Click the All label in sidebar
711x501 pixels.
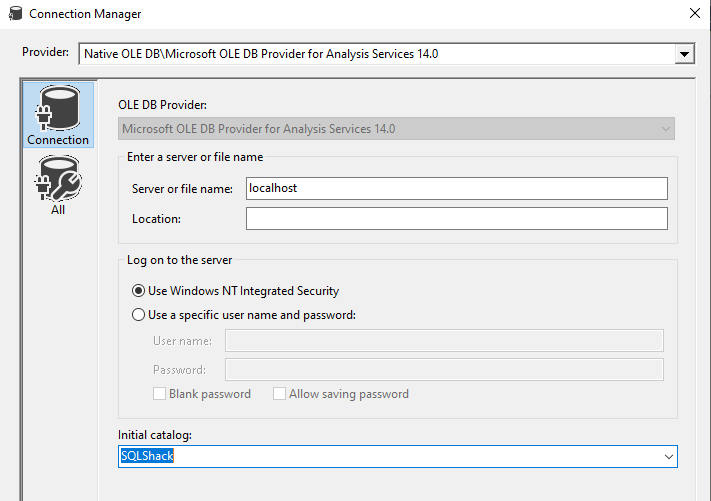point(58,210)
